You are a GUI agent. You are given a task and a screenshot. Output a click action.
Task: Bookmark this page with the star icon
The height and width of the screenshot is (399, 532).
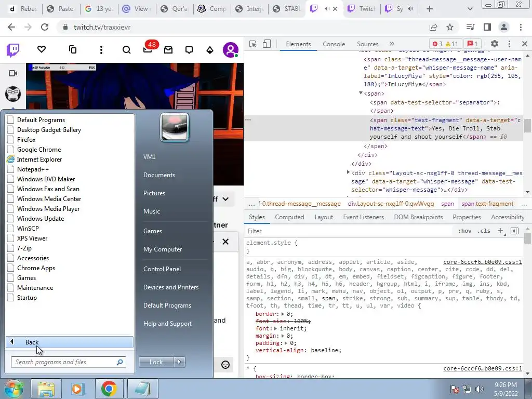pos(450,27)
